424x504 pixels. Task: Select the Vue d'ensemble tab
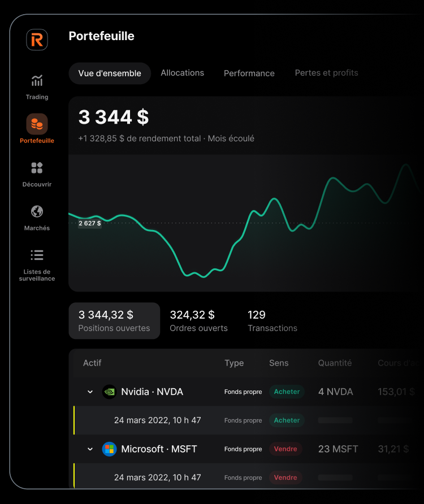(x=110, y=73)
